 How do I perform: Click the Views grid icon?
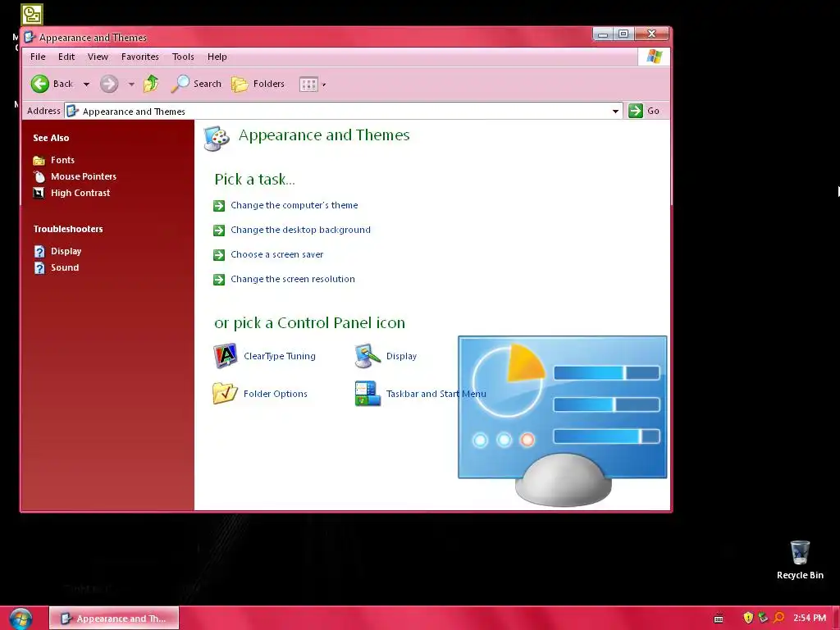click(x=308, y=84)
